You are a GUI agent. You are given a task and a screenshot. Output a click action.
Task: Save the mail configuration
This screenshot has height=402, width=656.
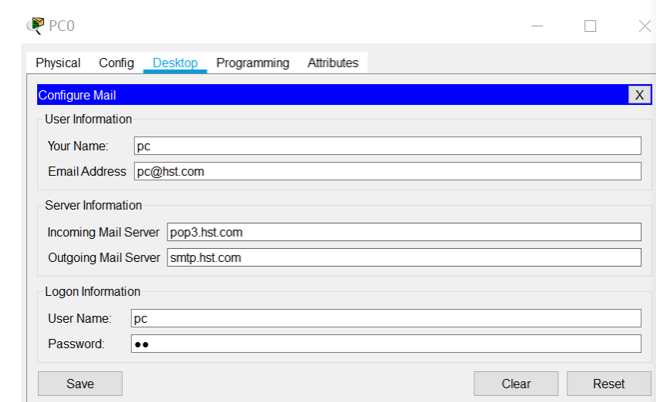[80, 384]
